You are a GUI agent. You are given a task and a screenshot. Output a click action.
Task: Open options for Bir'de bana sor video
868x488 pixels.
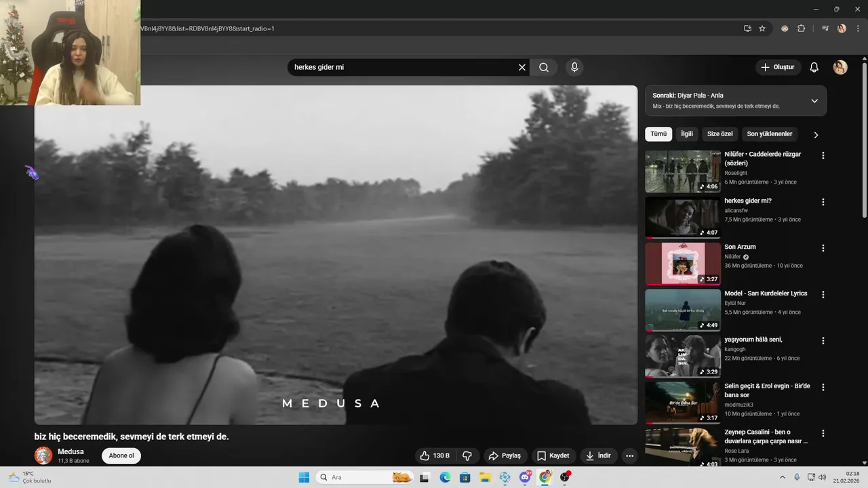point(823,387)
